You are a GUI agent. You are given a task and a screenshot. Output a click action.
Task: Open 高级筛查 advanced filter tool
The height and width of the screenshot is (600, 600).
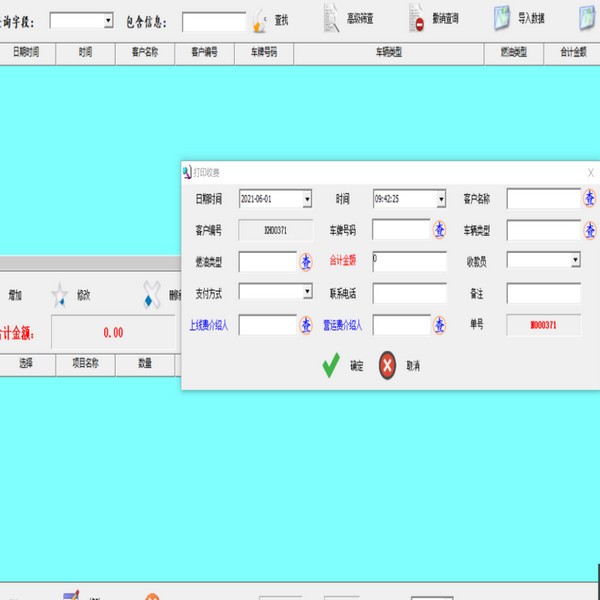click(333, 19)
